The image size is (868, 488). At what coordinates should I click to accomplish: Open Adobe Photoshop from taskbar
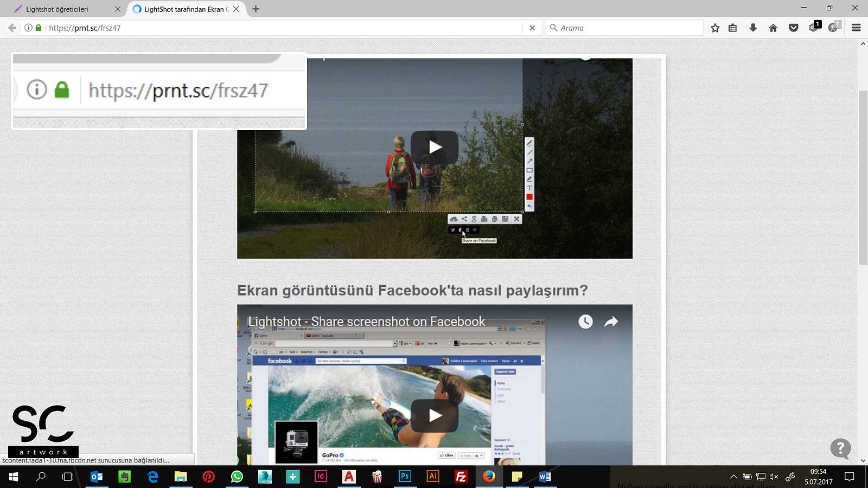pyautogui.click(x=405, y=477)
